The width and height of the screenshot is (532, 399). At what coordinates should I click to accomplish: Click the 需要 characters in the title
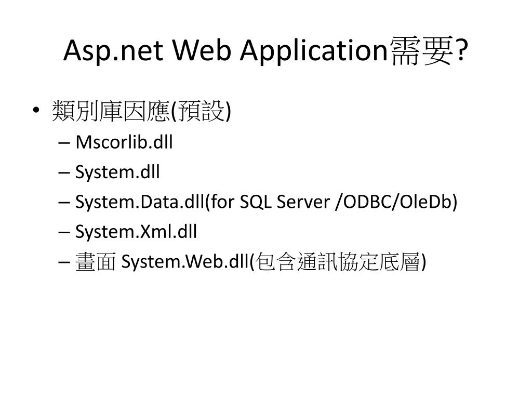(421, 51)
